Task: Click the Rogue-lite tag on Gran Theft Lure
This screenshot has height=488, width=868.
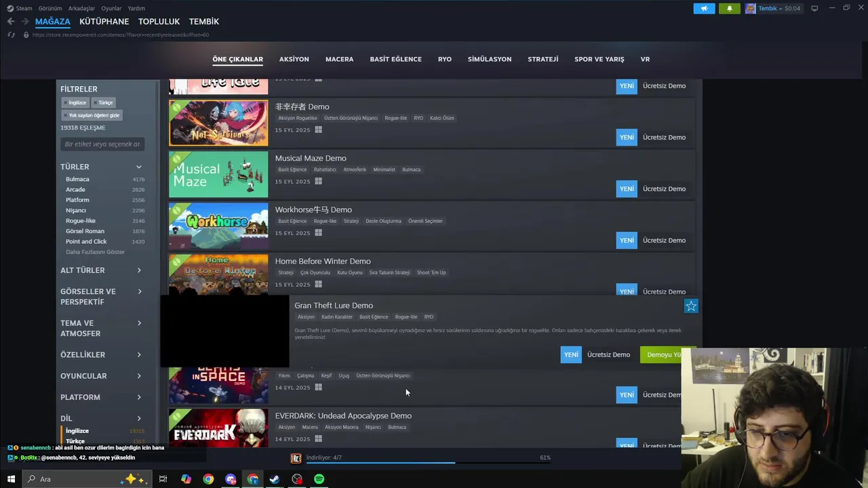Action: [x=406, y=317]
